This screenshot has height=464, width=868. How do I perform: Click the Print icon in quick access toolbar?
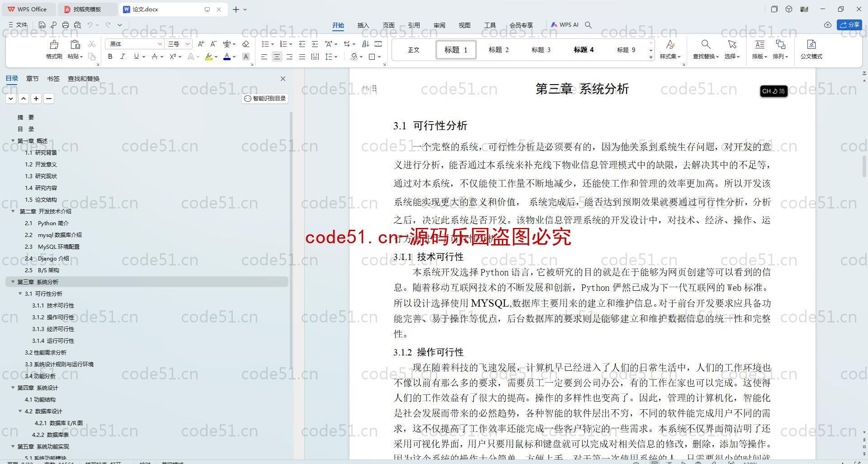[66, 25]
